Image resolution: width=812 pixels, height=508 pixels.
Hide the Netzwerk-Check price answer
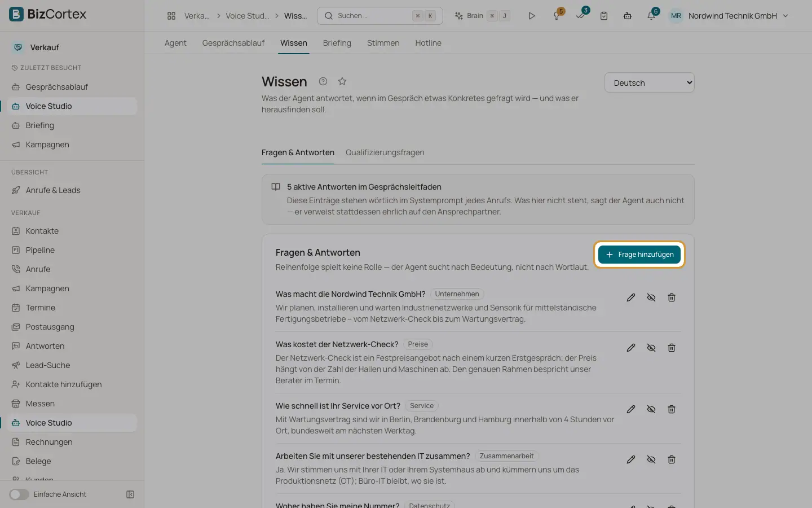point(651,348)
